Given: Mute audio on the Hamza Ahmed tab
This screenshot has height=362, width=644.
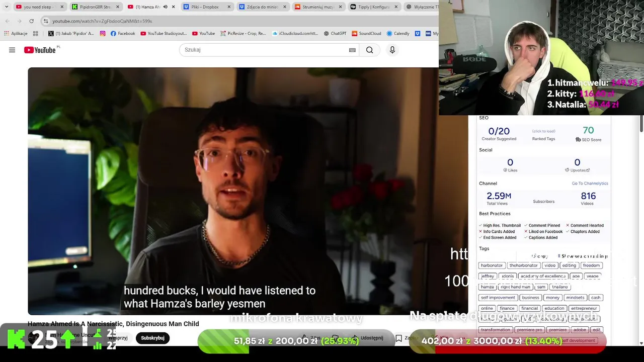Looking at the screenshot, I should coord(165,7).
